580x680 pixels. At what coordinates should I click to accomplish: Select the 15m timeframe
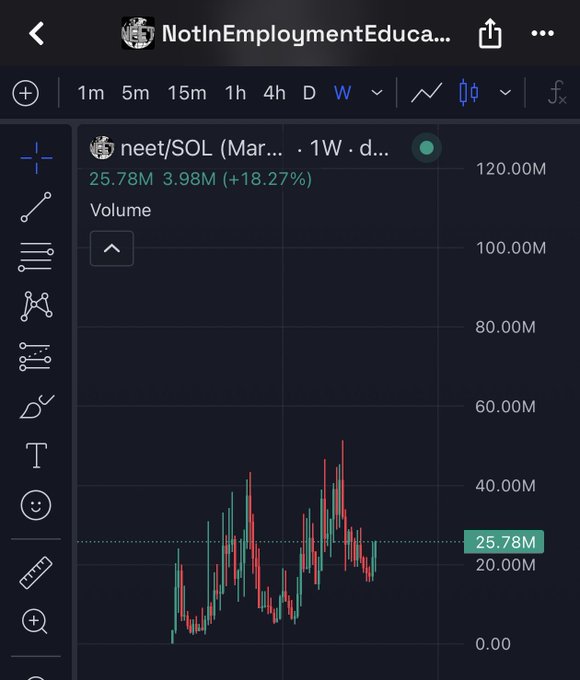(x=187, y=93)
